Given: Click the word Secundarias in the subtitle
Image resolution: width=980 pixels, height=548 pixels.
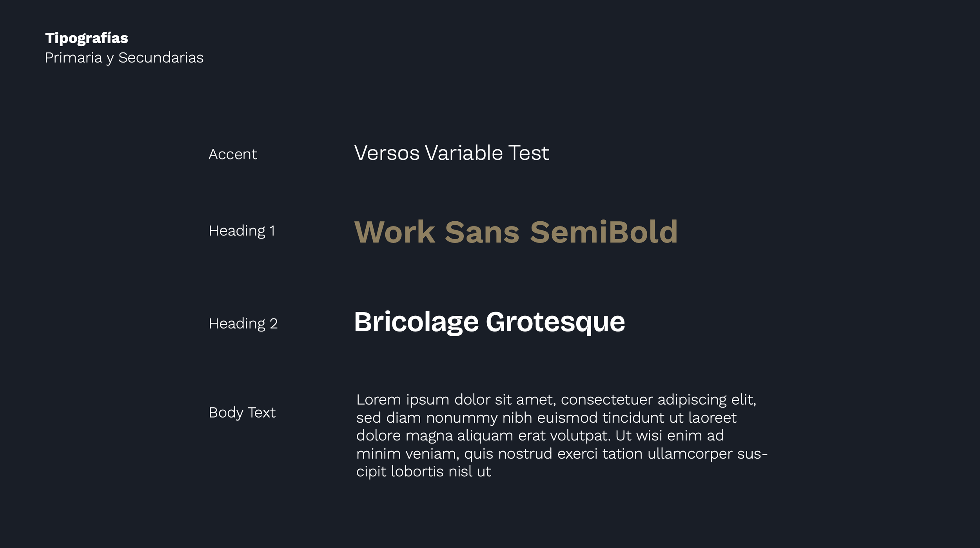Looking at the screenshot, I should [161, 58].
